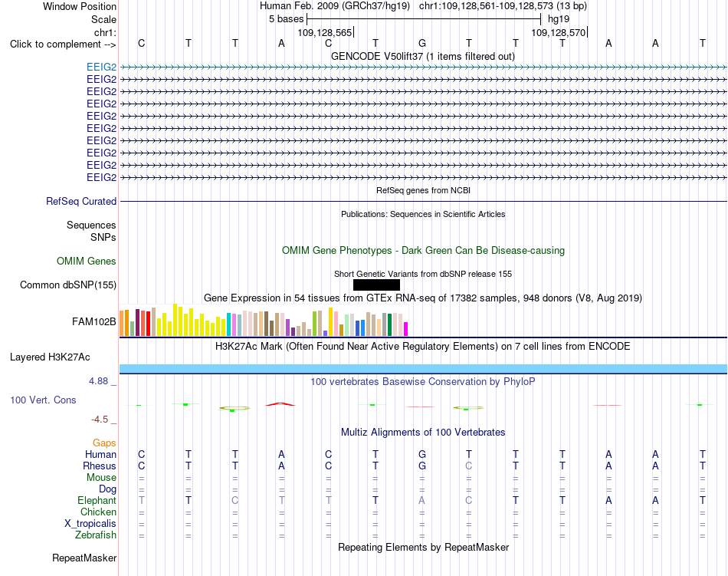Screen dimensions: 728x576
Task: Click the 109,128,565 position marker
Action: tap(325, 32)
